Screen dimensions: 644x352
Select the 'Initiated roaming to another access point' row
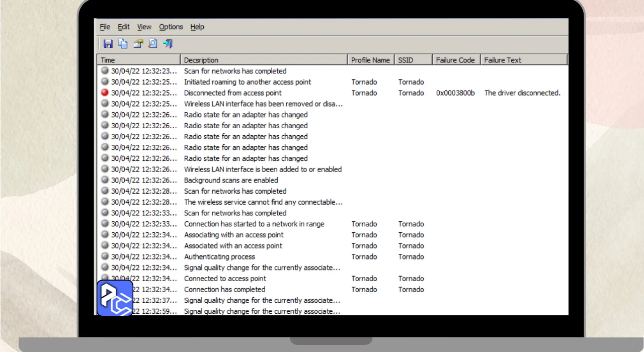pyautogui.click(x=248, y=82)
